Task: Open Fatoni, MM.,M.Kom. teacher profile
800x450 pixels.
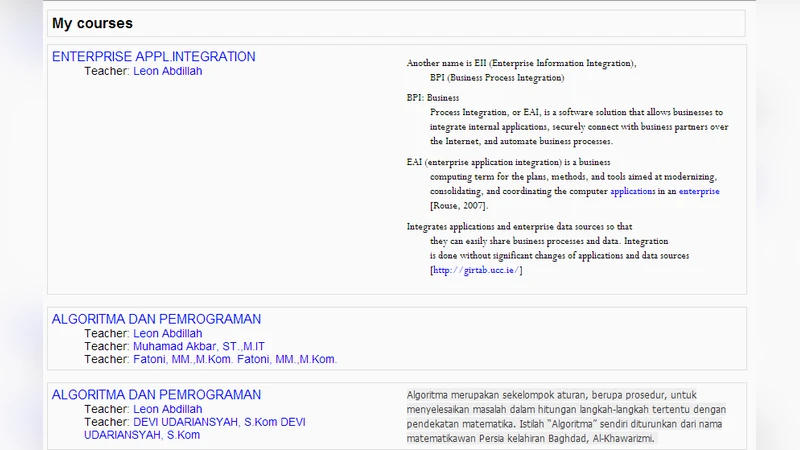Action: (235, 360)
